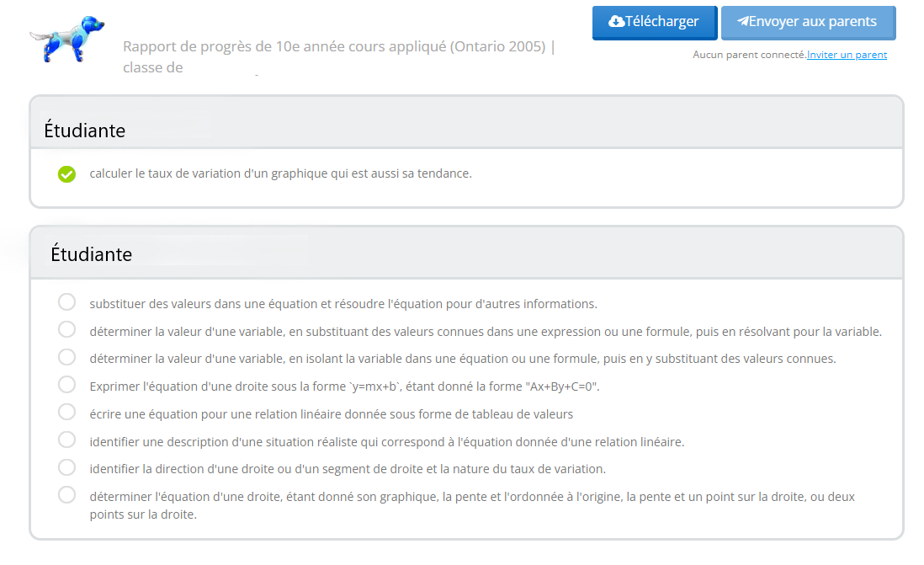Toggle circle for 'écrire une équation pour une relation linéaire'
Screen dimensions: 924x565
tap(66, 412)
